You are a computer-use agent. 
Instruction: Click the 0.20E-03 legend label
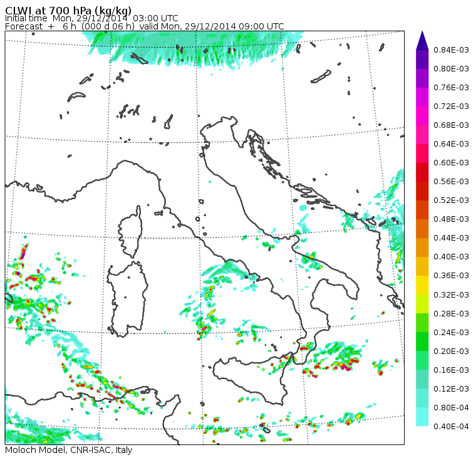[x=451, y=351]
